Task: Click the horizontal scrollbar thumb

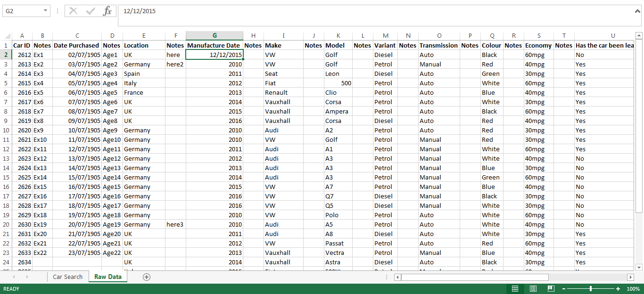Action: [475, 277]
